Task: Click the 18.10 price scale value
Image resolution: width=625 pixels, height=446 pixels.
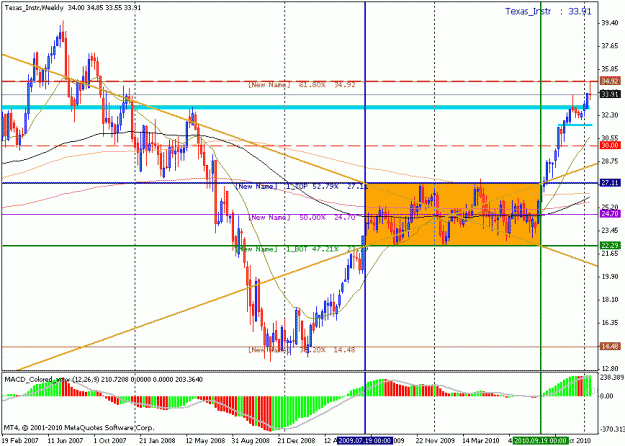Action: click(x=611, y=300)
